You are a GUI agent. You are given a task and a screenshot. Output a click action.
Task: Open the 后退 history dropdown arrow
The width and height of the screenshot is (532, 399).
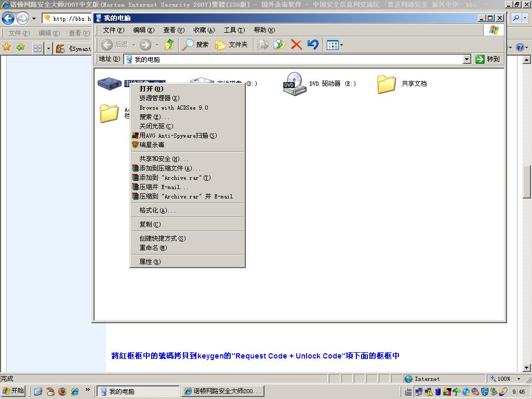point(134,45)
